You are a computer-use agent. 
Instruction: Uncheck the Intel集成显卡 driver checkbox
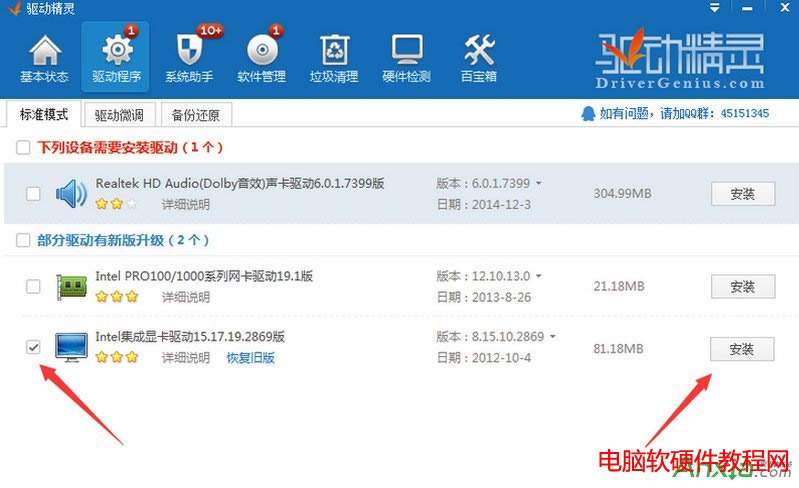point(33,347)
